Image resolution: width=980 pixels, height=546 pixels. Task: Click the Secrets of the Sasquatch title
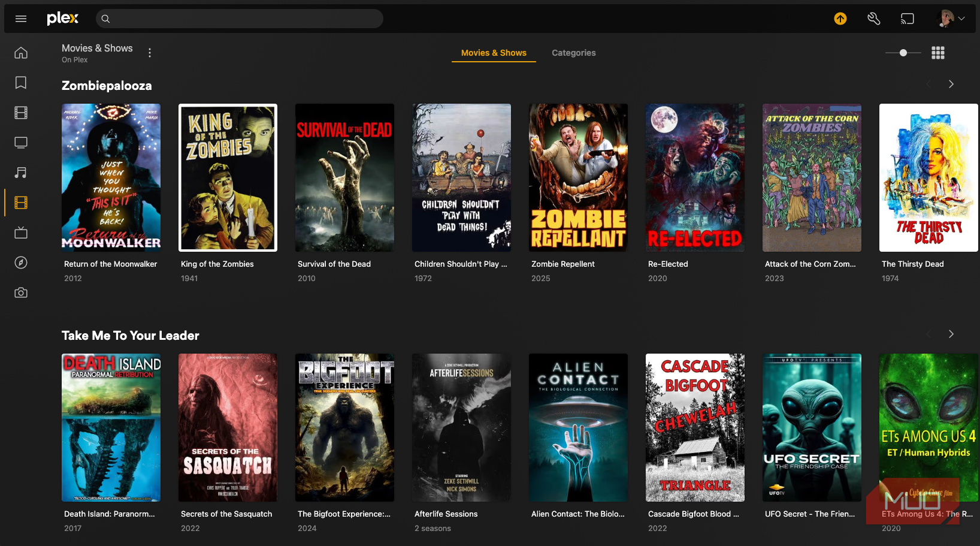pos(226,514)
